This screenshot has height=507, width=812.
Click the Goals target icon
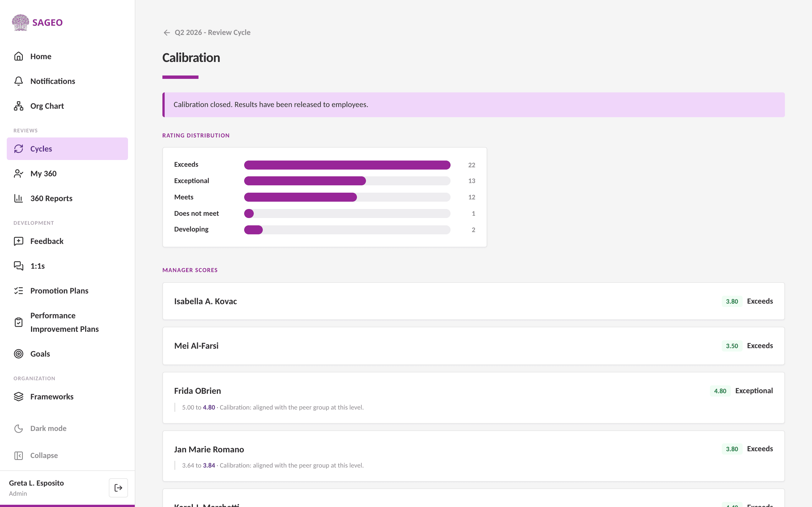18,354
